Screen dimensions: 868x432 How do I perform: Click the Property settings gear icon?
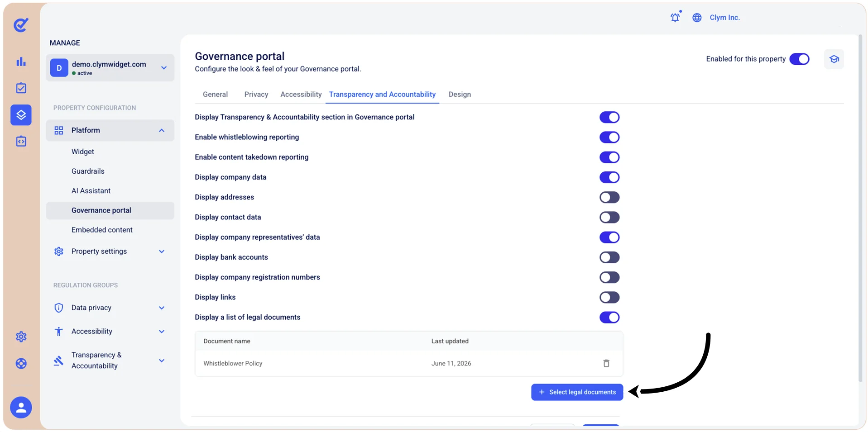tap(59, 252)
